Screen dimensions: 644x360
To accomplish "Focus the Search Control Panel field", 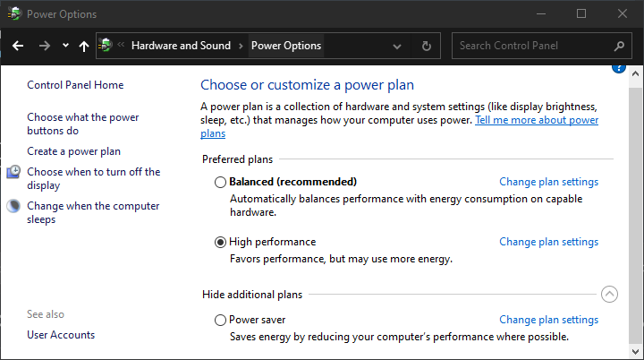I will 542,46.
